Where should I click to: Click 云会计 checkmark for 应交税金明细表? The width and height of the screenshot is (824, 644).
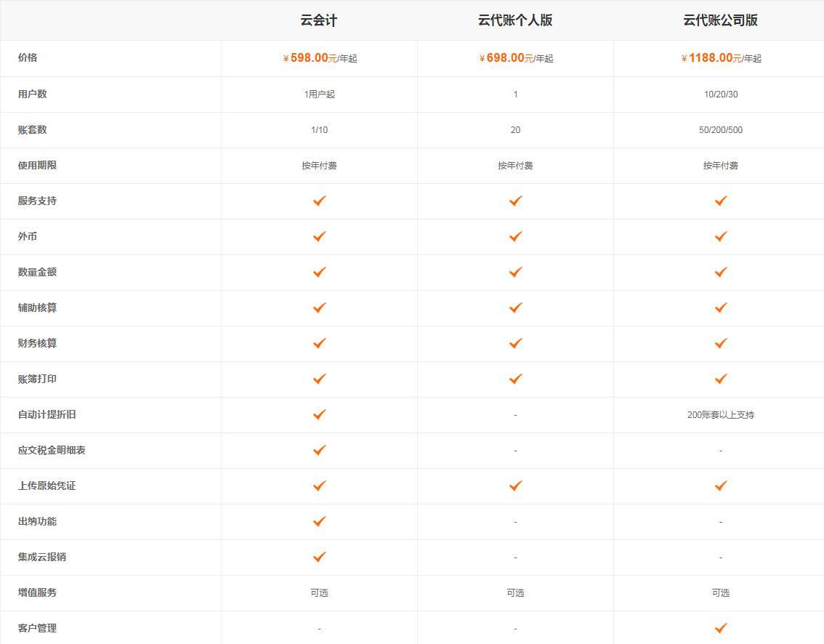(319, 450)
